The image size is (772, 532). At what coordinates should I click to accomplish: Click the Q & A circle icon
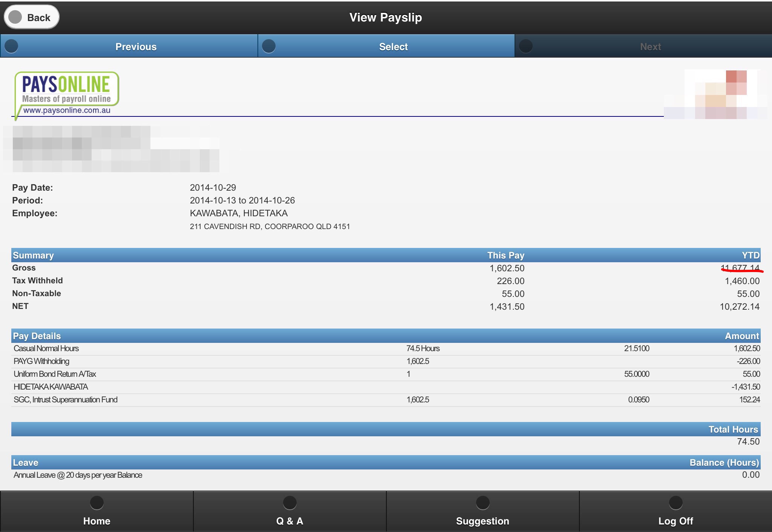click(x=289, y=503)
